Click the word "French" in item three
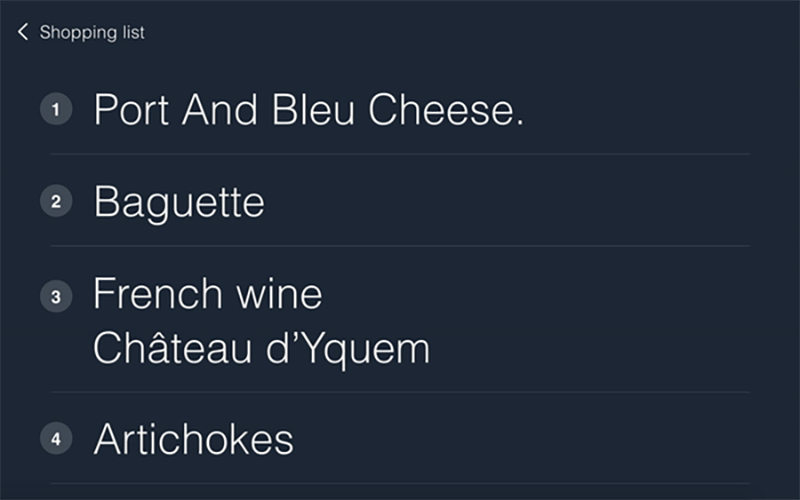 coord(157,295)
